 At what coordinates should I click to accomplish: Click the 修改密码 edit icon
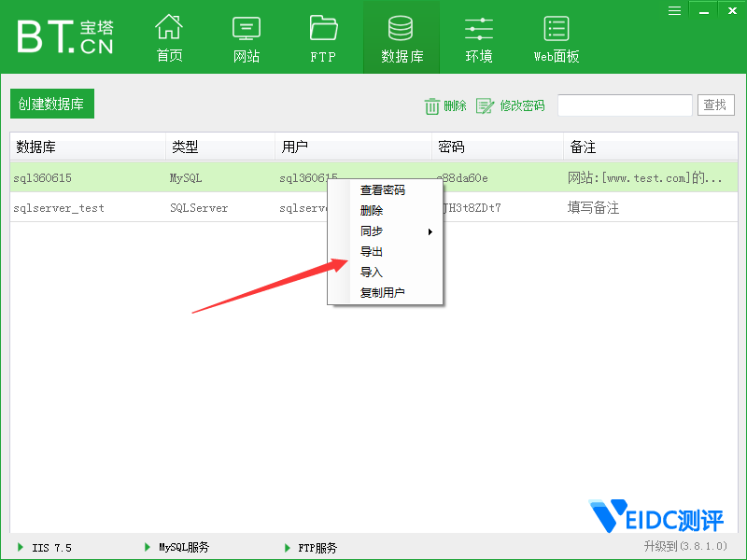[x=485, y=106]
